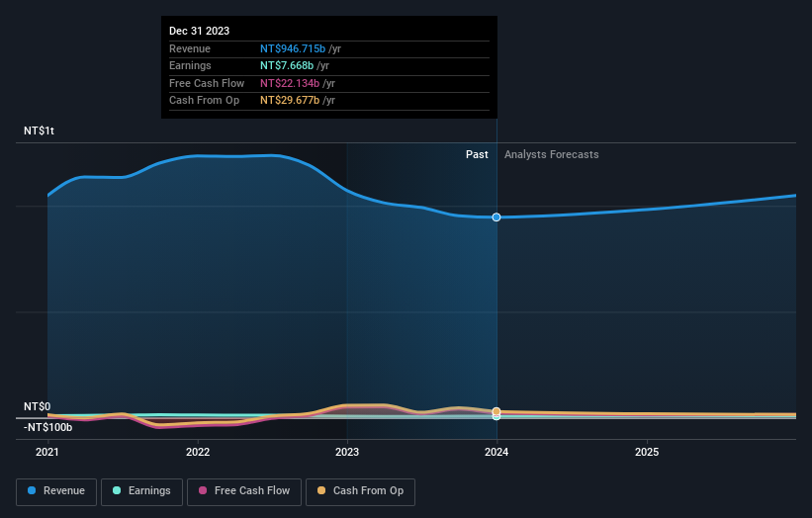Click the NT$1t y-axis label

pos(39,130)
